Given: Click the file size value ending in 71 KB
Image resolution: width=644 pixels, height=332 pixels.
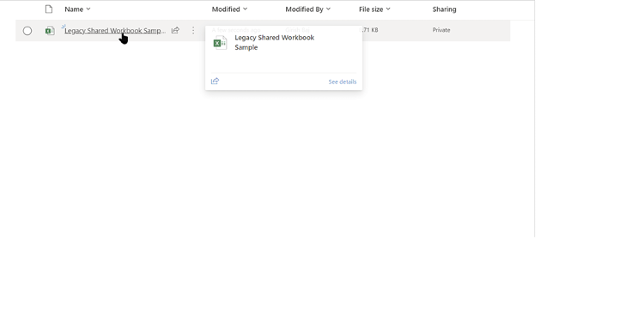Looking at the screenshot, I should [369, 30].
